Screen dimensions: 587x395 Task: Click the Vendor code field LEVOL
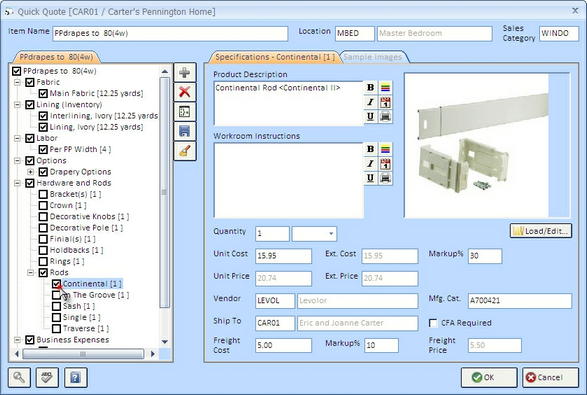point(275,300)
